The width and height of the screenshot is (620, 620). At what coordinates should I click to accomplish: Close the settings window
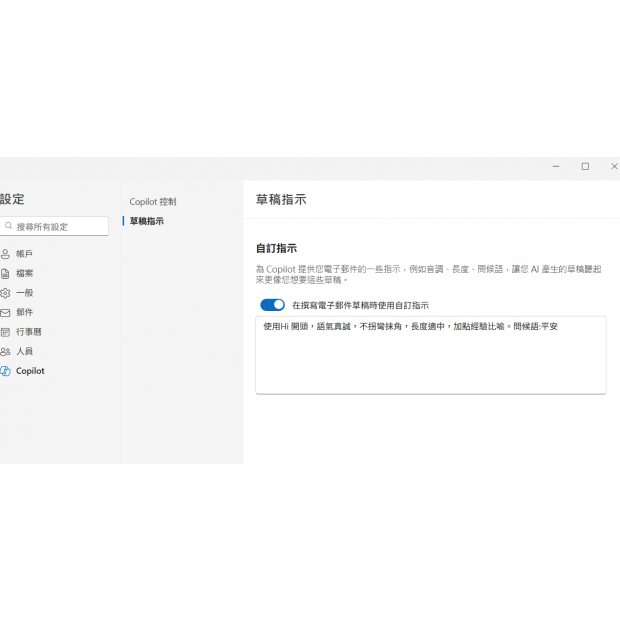pos(613,166)
